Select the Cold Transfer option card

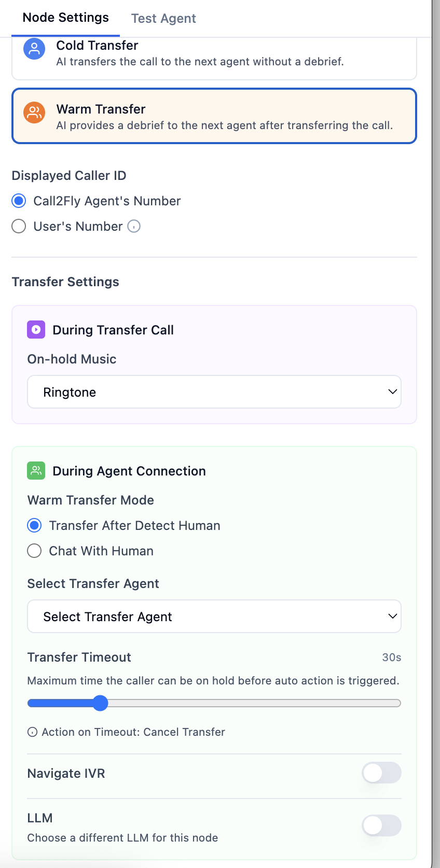(214, 57)
